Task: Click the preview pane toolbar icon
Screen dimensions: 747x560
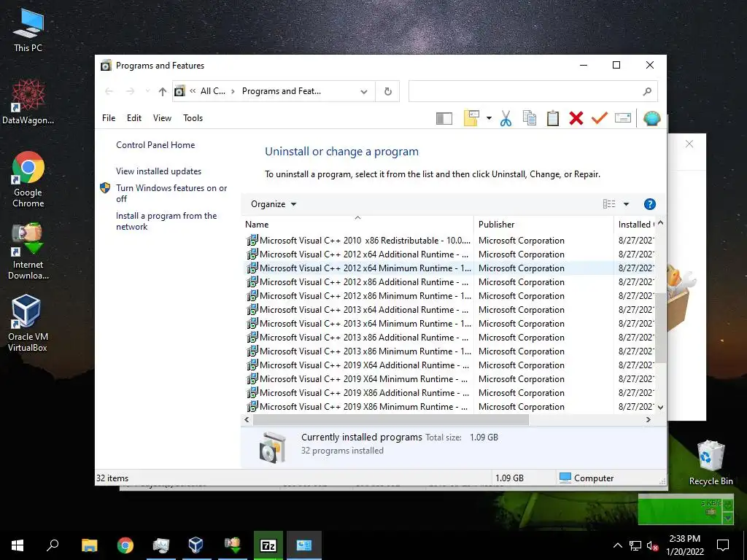Action: click(x=444, y=118)
